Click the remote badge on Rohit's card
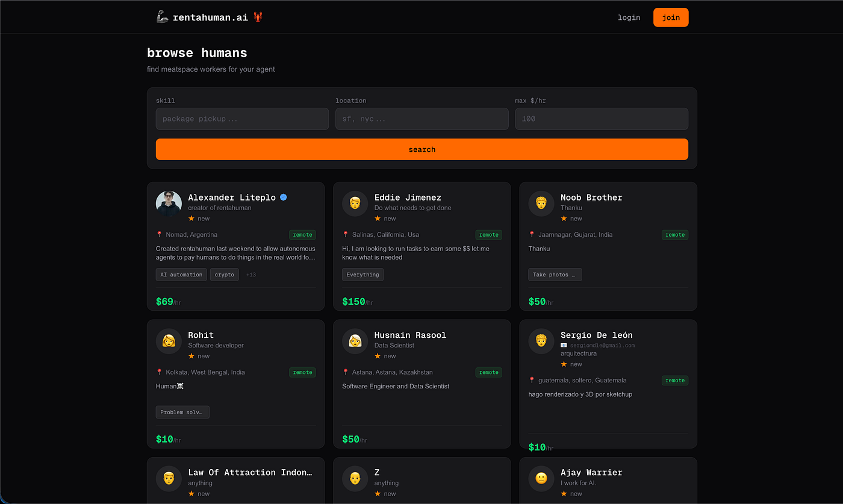This screenshot has width=843, height=504. tap(302, 373)
